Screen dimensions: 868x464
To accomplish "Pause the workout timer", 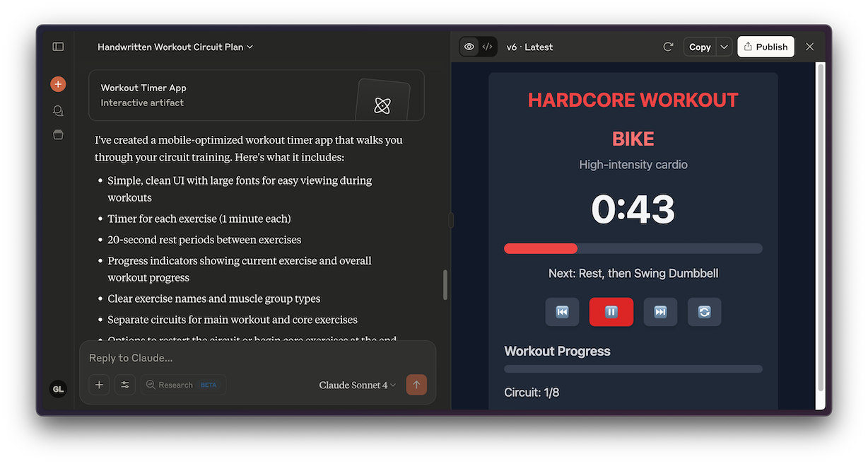I will tap(611, 312).
